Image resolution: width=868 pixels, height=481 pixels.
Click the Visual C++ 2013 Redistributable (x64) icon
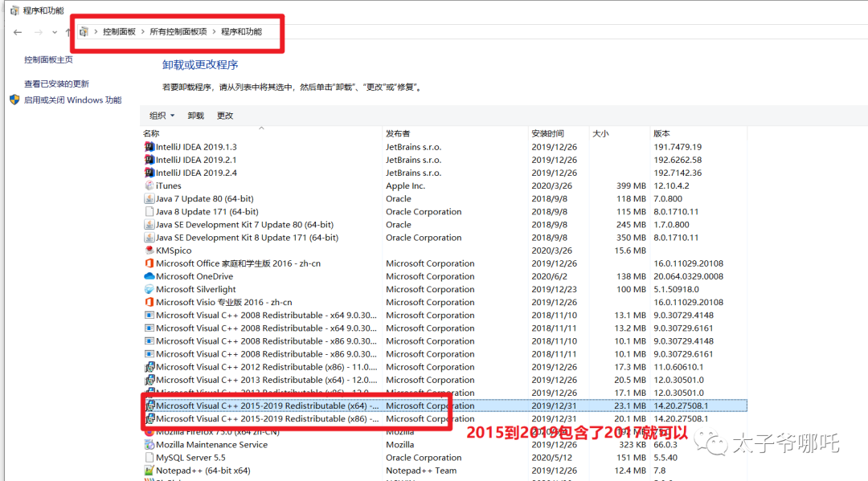(149, 381)
